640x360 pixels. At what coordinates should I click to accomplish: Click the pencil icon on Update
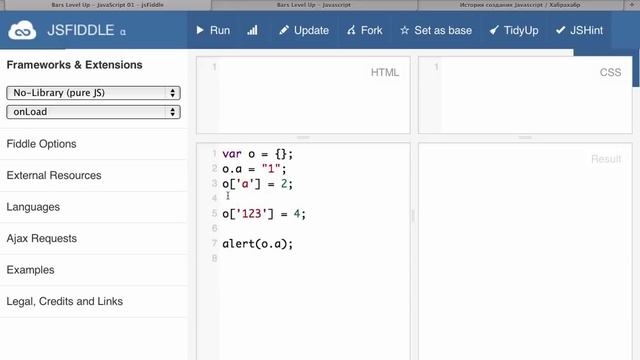tap(284, 30)
